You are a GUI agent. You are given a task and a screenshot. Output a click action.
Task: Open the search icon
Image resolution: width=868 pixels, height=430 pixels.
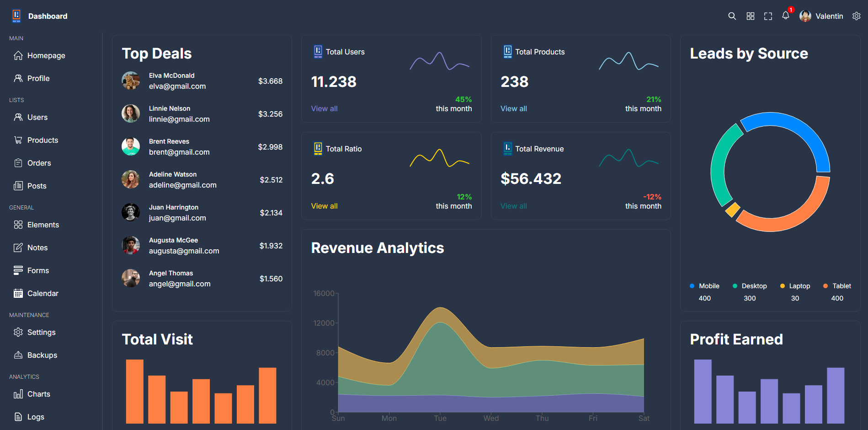coord(732,16)
